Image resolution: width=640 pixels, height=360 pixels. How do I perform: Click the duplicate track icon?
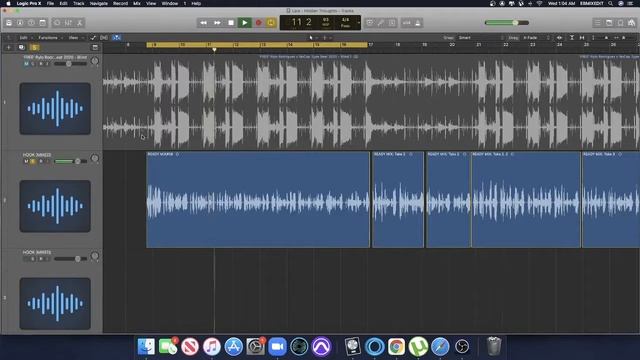(22, 47)
